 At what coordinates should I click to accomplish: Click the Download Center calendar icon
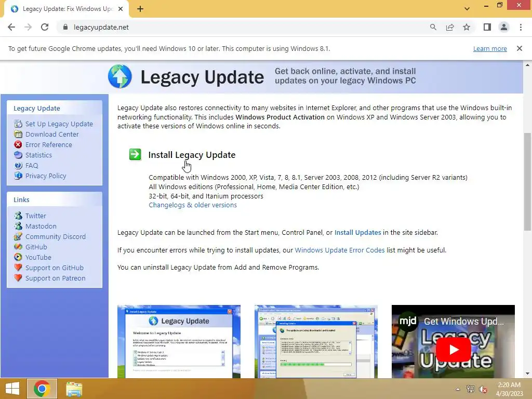[18, 135]
